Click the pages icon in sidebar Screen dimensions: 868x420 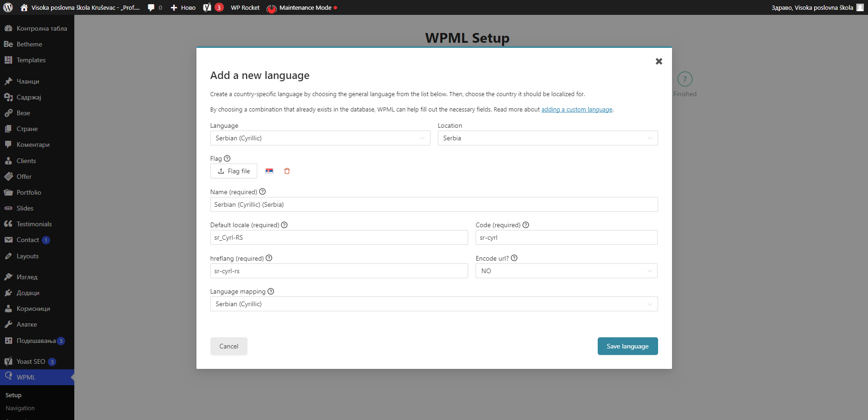(x=8, y=129)
